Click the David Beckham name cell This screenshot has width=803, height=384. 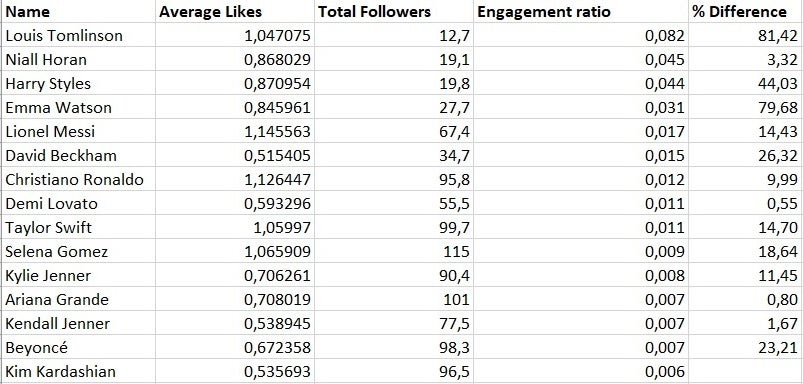click(79, 156)
